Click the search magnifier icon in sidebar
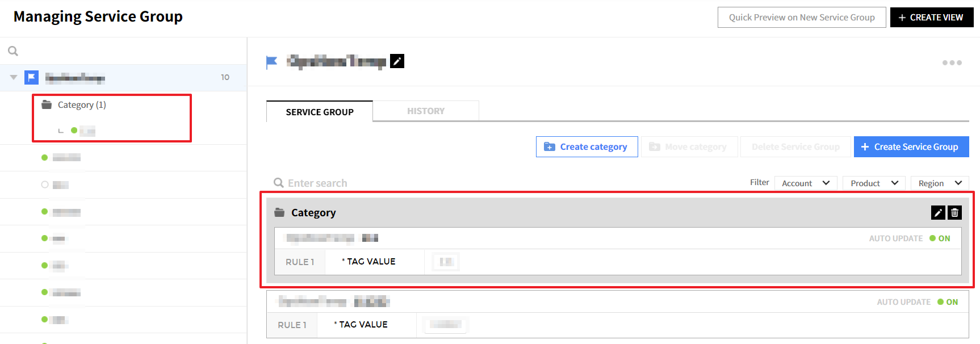Screen dimensions: 980x344 (x=13, y=51)
